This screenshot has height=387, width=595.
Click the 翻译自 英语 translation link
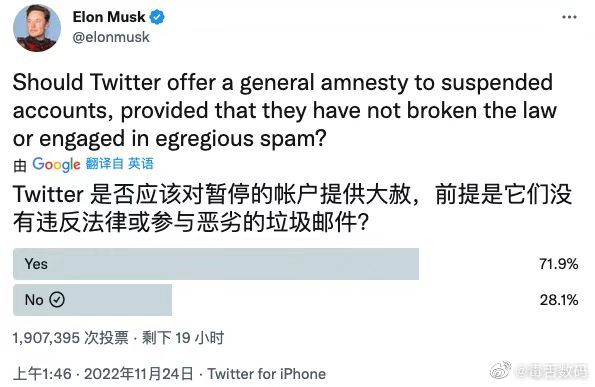(120, 164)
